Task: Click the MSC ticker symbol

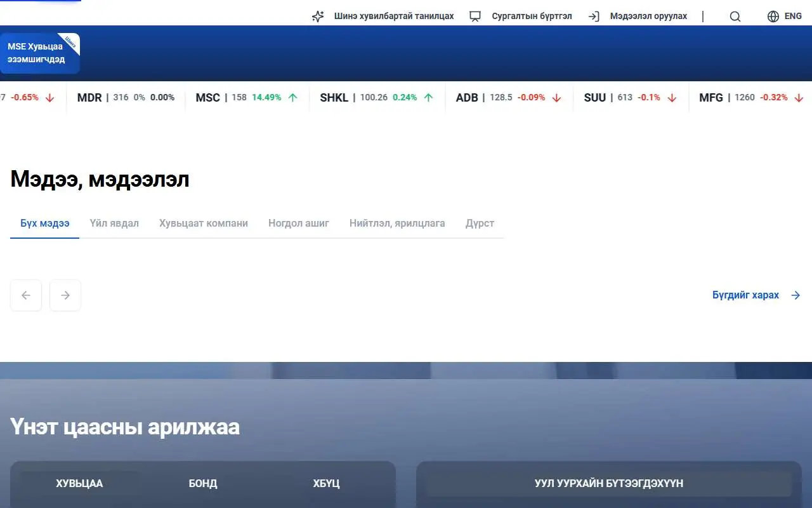Action: click(x=208, y=98)
